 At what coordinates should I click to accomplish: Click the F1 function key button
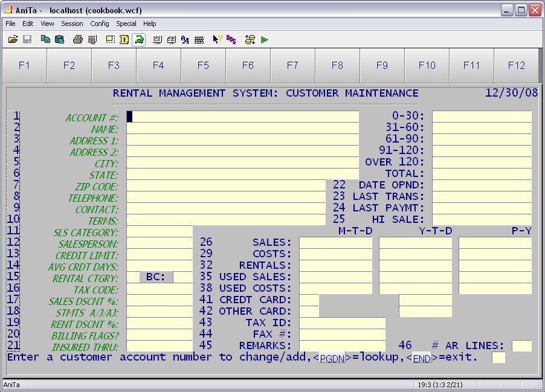coord(24,65)
